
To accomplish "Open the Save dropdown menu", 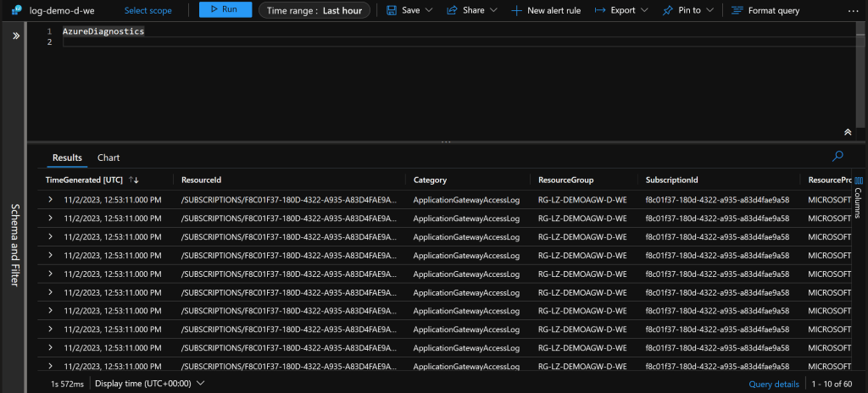I will (x=409, y=10).
